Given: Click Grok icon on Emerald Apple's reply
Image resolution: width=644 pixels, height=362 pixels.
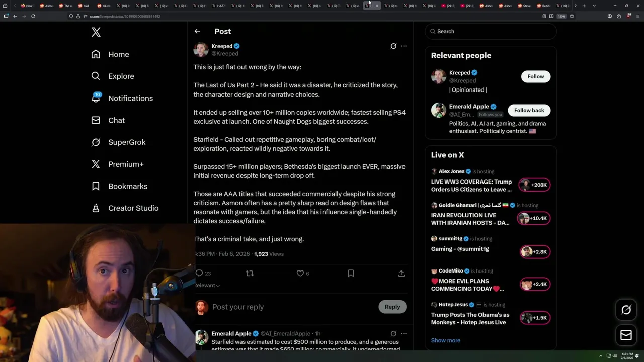Looking at the screenshot, I should click(x=393, y=333).
